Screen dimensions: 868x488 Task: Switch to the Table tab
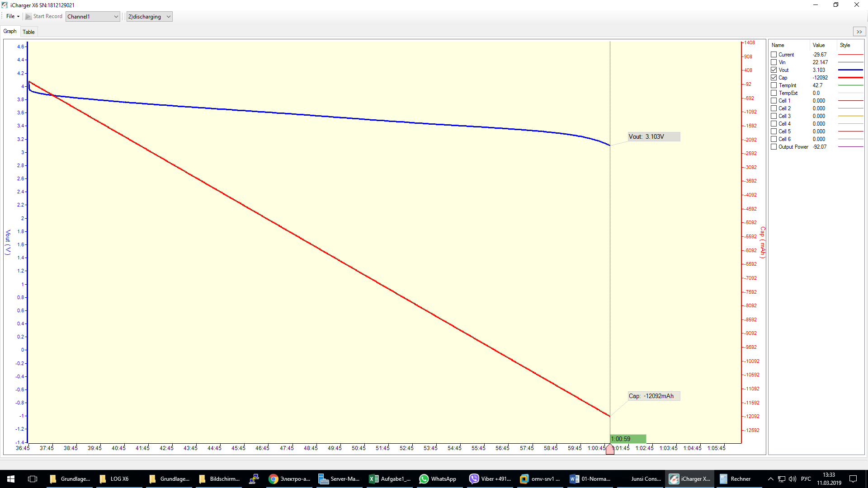tap(28, 32)
